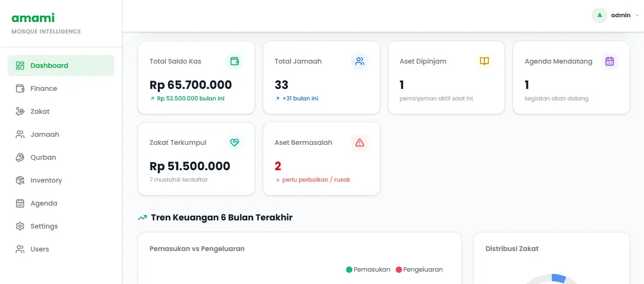Click the Distribusi Zakat chart title
644x284 pixels.
[512, 249]
